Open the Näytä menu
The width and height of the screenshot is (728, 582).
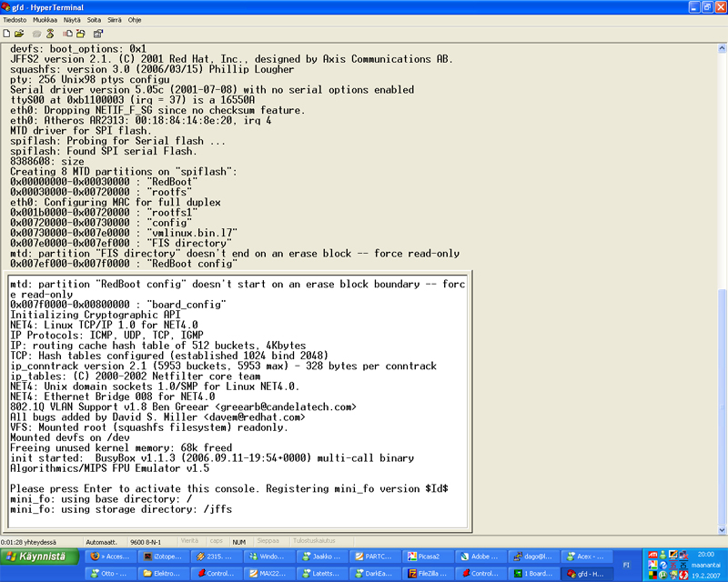pos(72,20)
